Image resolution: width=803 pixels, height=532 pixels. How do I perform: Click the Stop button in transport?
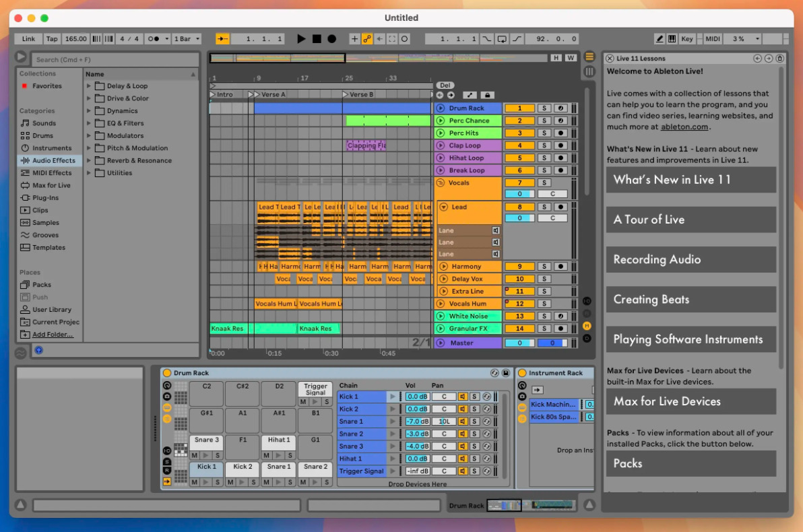point(317,39)
